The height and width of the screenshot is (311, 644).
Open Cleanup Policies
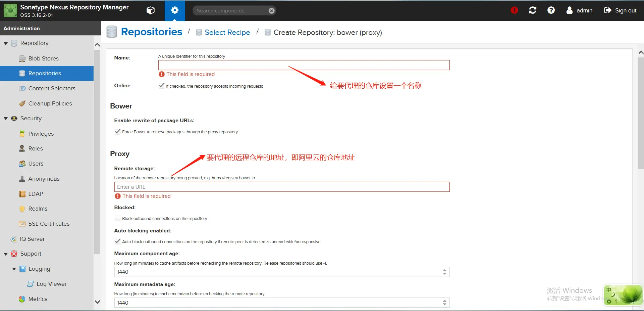(50, 103)
